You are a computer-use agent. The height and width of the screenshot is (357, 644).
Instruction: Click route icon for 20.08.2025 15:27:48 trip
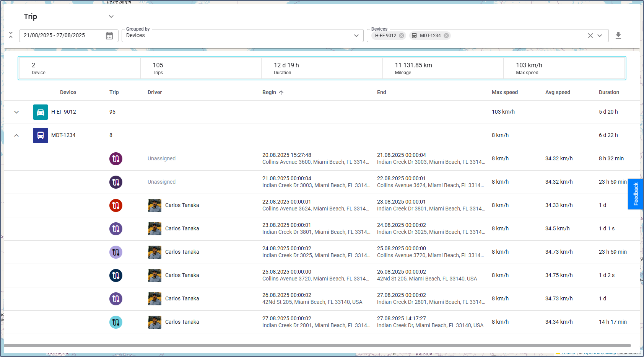(116, 159)
